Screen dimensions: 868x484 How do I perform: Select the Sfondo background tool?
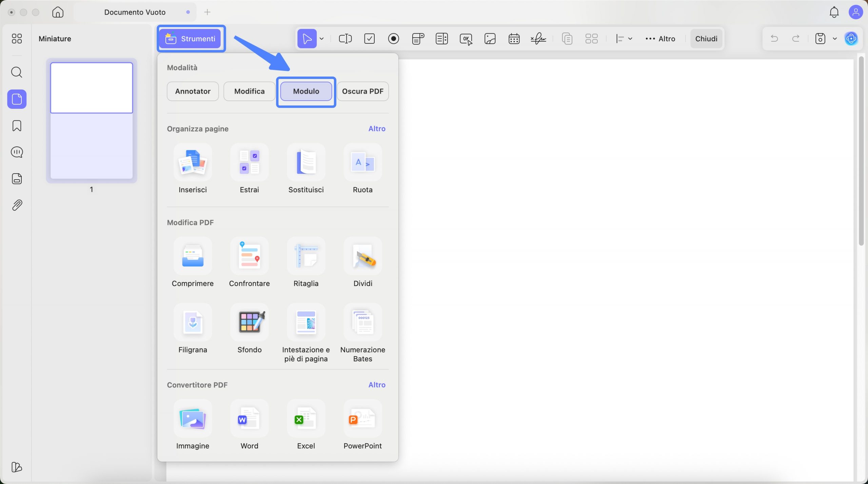pyautogui.click(x=249, y=328)
